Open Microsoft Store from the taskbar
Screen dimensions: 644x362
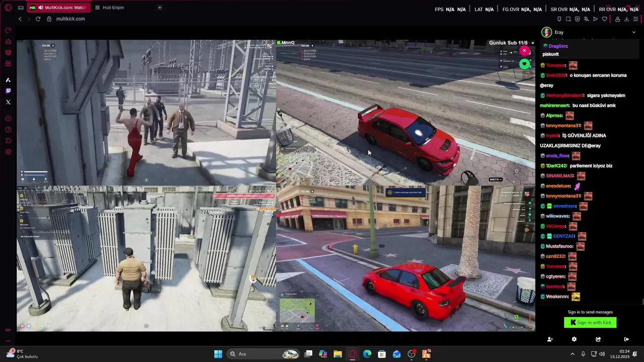point(382,354)
